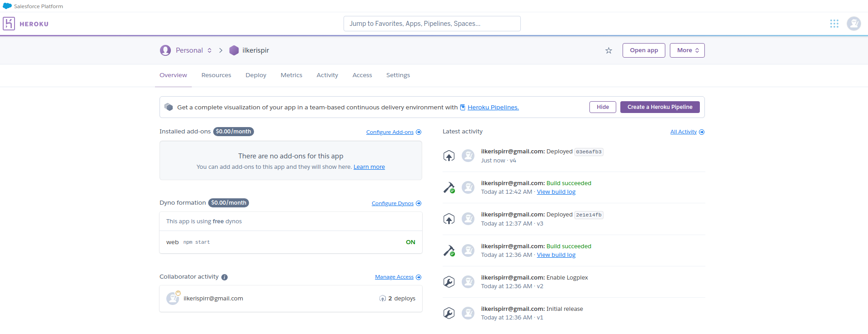Click the deploy icon for release v4
This screenshot has height=334, width=868.
pos(449,156)
